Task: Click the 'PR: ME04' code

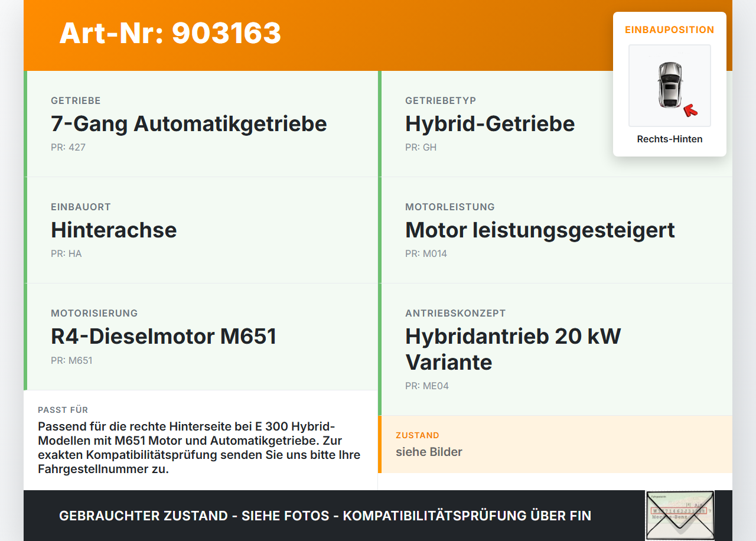Action: tap(427, 386)
